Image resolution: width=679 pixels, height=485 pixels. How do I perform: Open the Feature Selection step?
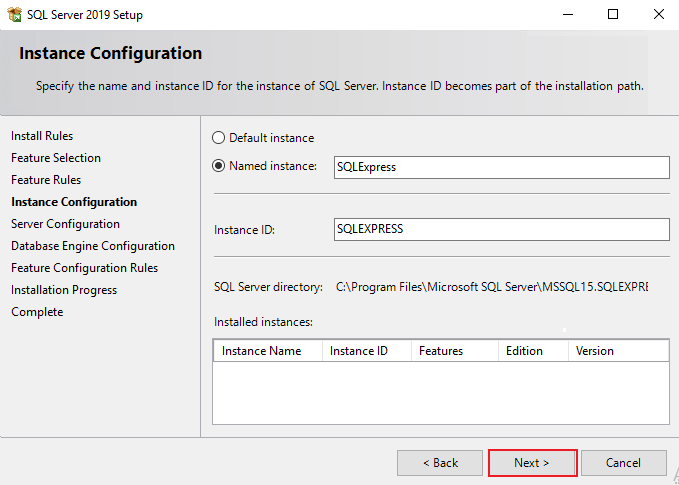pos(56,158)
